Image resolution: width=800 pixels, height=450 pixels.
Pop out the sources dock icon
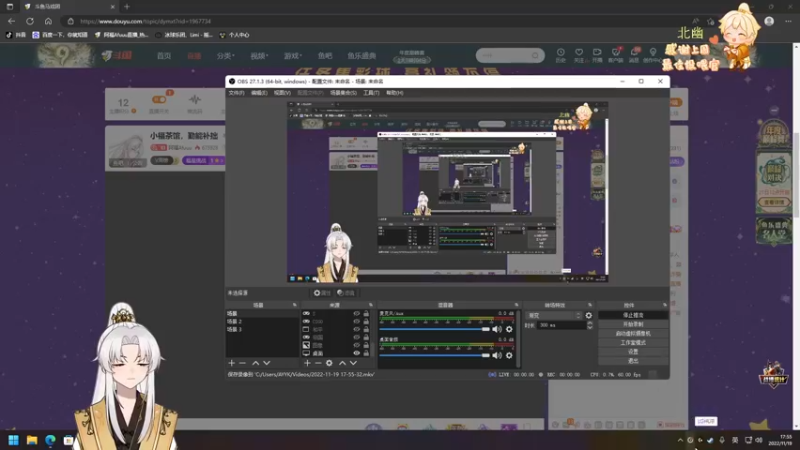point(370,305)
